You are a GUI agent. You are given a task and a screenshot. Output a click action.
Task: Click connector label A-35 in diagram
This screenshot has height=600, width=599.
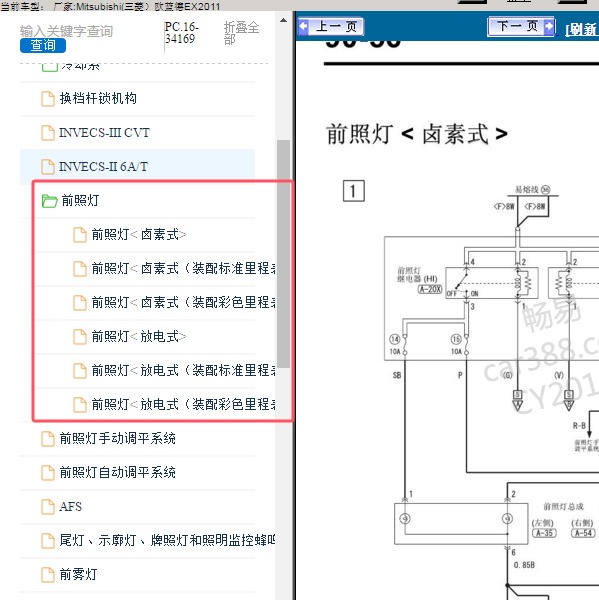click(544, 533)
